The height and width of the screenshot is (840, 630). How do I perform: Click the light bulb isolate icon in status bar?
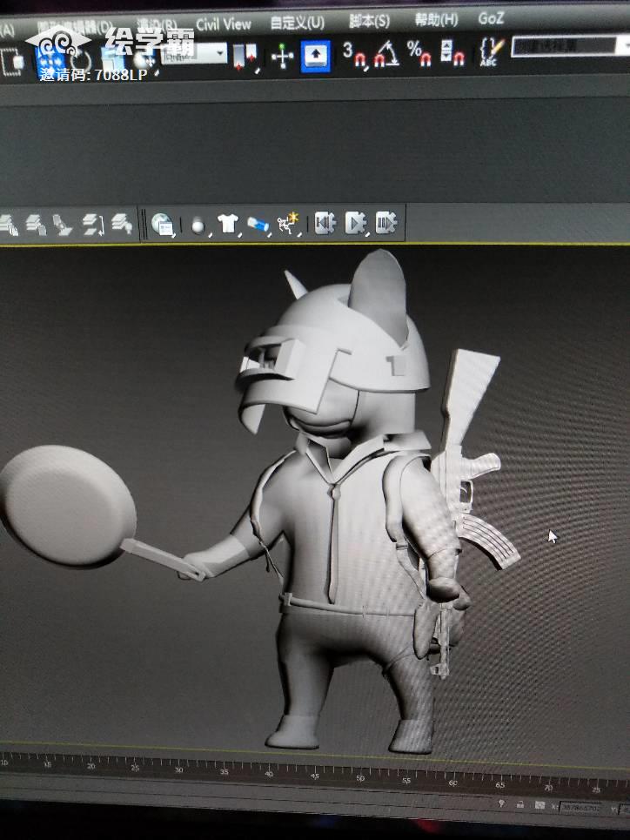click(501, 803)
